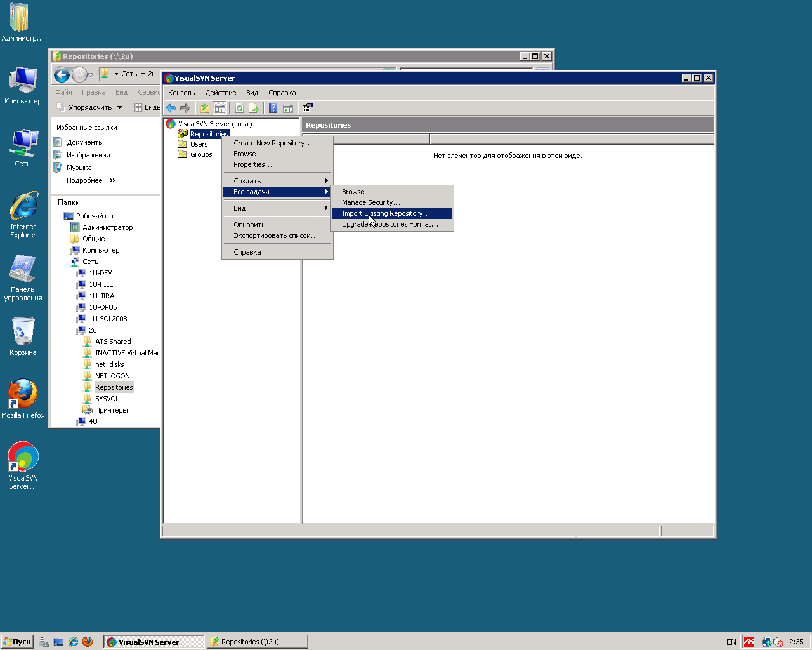The height and width of the screenshot is (650, 812).
Task: Click the Groups folder icon in the tree
Action: 183,154
